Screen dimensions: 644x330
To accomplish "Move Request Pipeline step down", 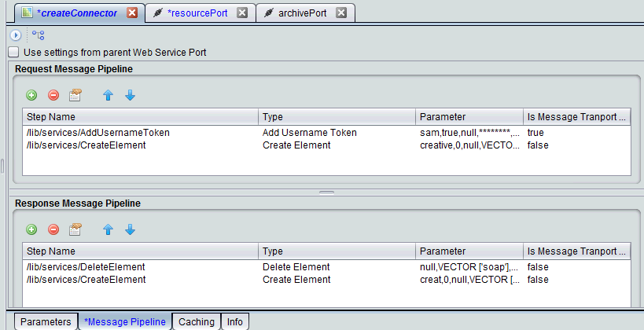I will coord(131,95).
